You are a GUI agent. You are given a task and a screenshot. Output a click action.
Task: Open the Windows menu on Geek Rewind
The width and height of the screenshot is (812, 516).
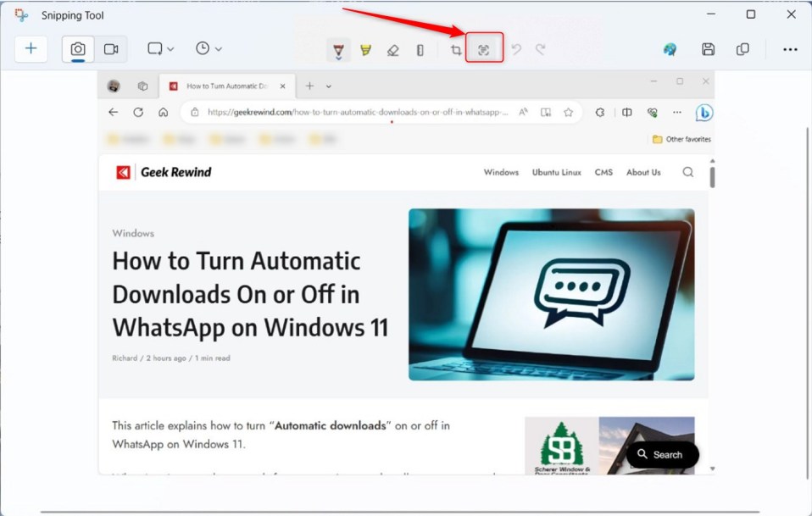501,172
